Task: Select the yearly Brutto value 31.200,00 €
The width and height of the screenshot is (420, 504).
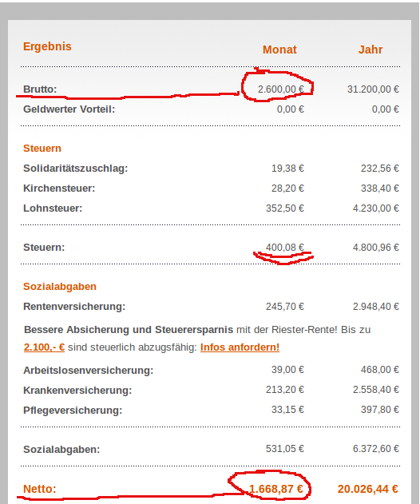Action: (373, 89)
